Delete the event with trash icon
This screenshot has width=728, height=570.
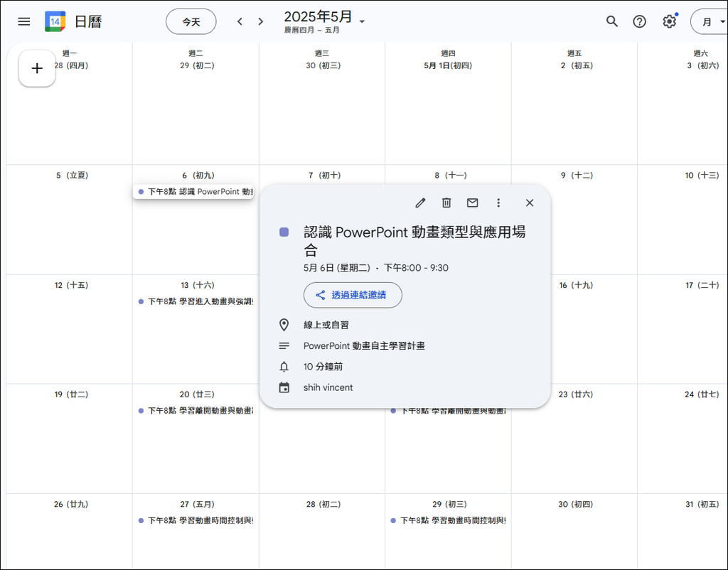(x=446, y=203)
